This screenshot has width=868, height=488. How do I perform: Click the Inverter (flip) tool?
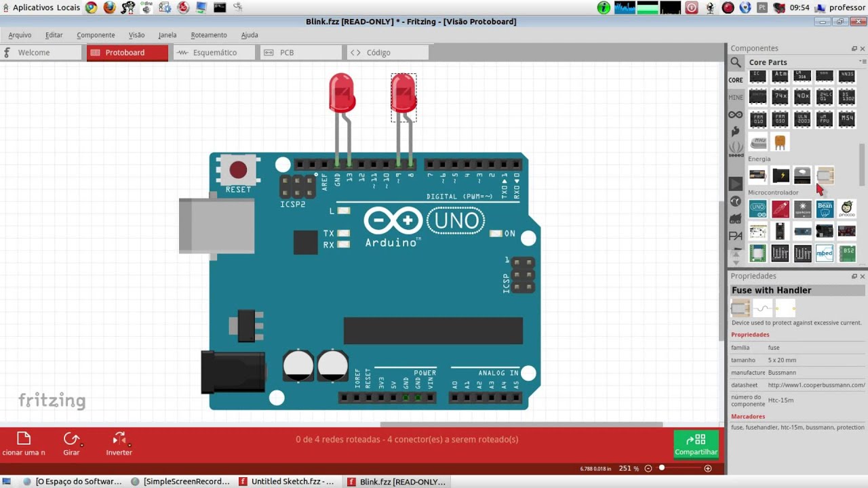click(119, 444)
